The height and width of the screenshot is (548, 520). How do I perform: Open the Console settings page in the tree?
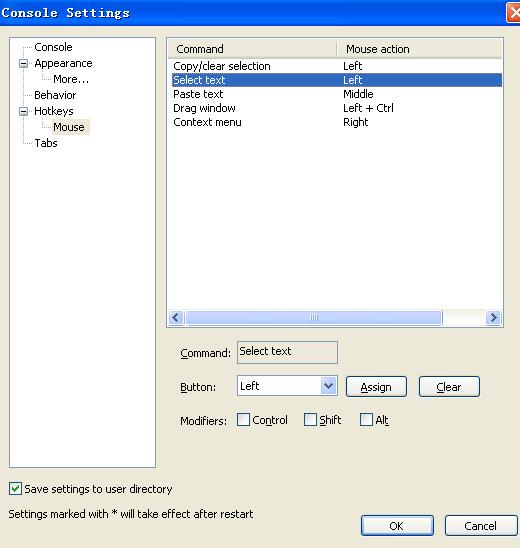53,47
